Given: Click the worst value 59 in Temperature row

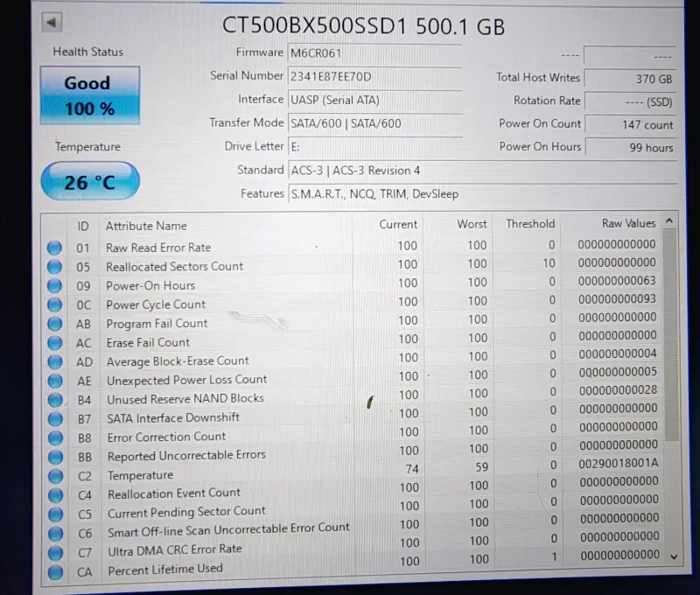Looking at the screenshot, I should pyautogui.click(x=481, y=467).
